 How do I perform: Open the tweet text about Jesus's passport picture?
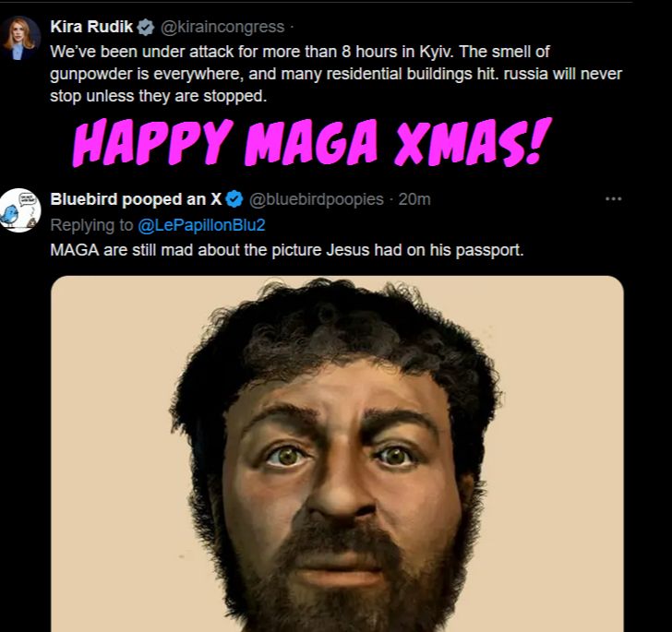(287, 250)
